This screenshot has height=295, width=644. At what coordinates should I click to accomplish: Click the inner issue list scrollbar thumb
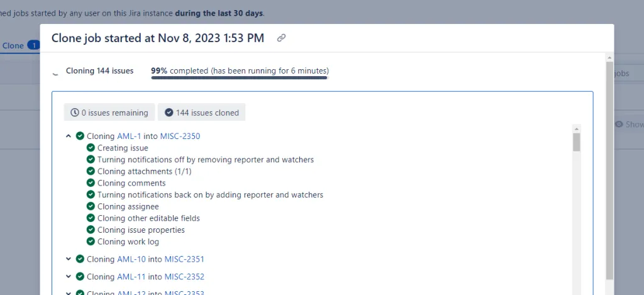pyautogui.click(x=576, y=142)
